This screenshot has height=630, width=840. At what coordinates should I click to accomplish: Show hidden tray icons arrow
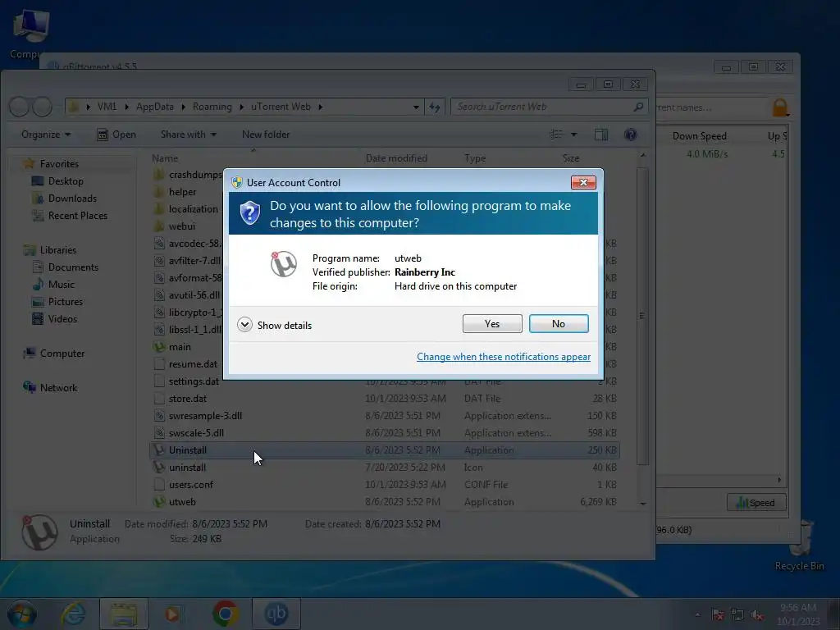(x=697, y=614)
